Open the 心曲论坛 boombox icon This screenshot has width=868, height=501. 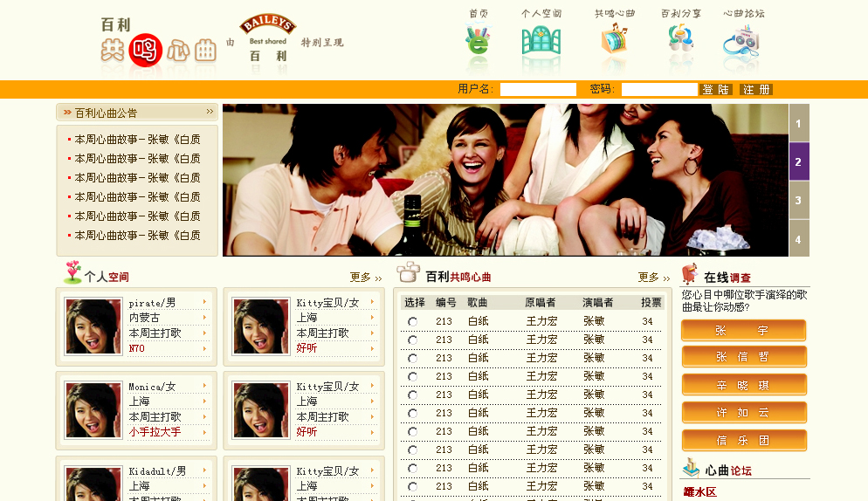741,41
